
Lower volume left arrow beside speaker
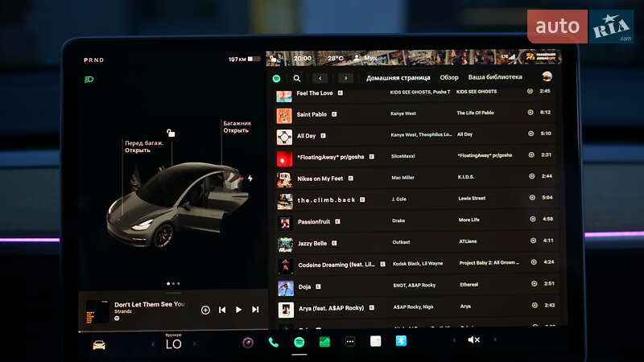coord(454,339)
